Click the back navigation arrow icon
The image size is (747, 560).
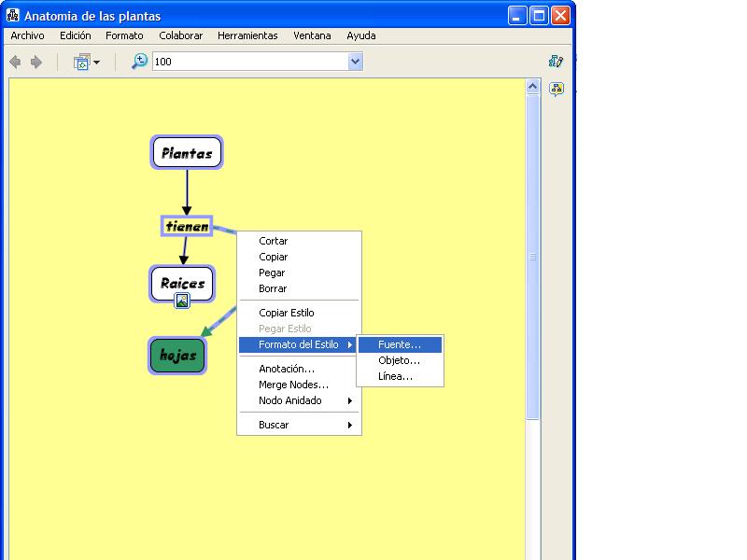[15, 63]
